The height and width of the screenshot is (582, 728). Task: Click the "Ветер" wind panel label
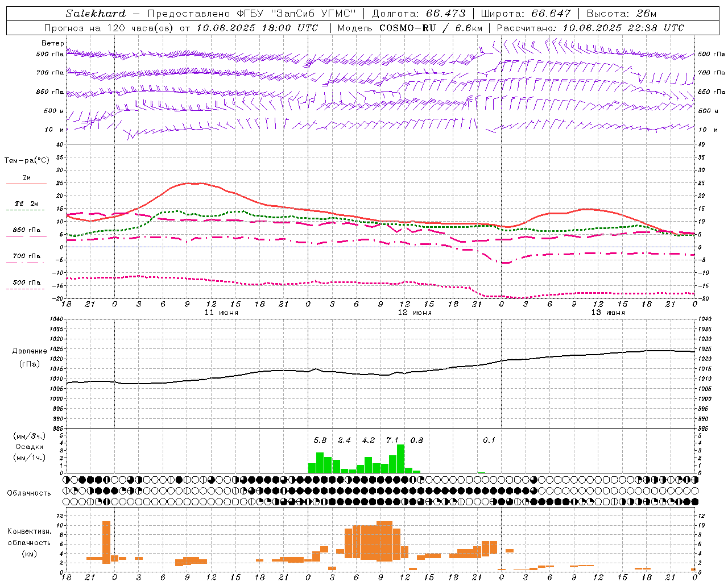pyautogui.click(x=53, y=43)
